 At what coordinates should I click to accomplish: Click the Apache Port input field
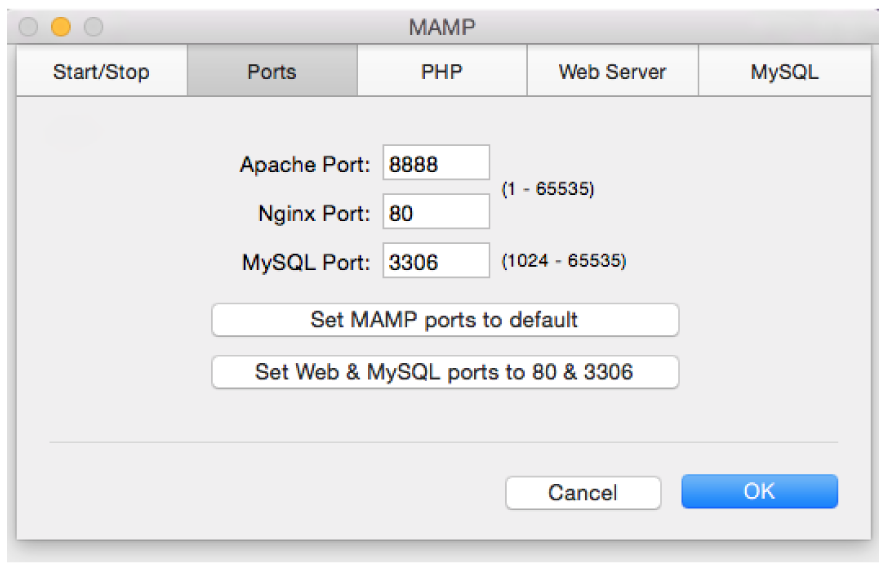point(436,163)
